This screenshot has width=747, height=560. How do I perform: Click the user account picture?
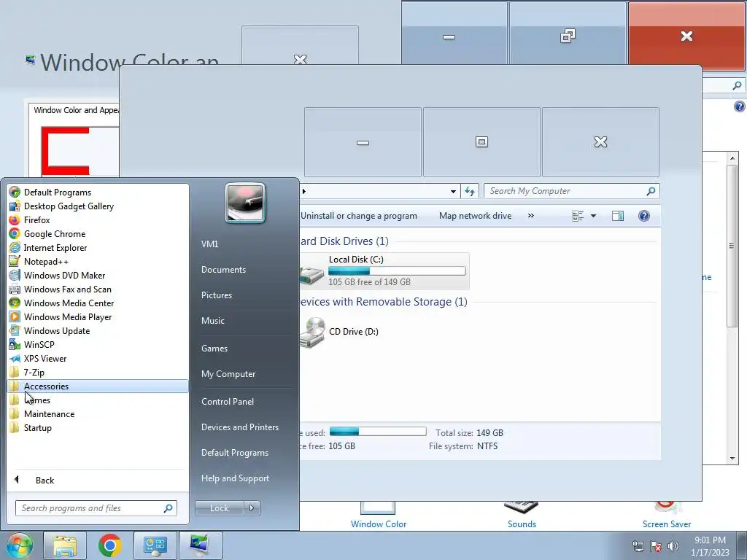tap(245, 203)
